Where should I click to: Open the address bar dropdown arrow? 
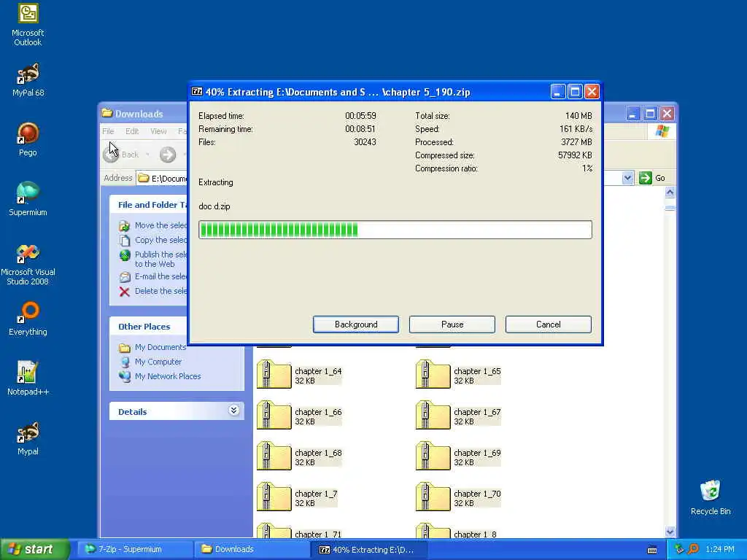point(627,178)
